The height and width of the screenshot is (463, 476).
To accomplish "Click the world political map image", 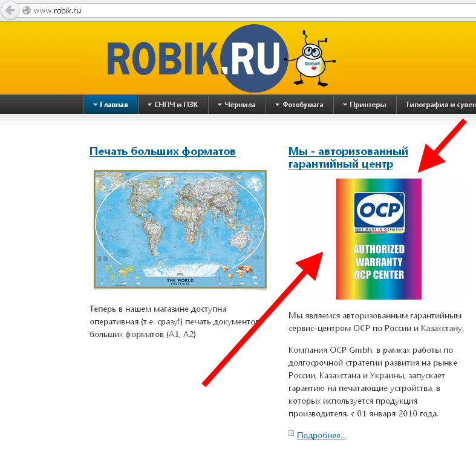I will point(180,229).
